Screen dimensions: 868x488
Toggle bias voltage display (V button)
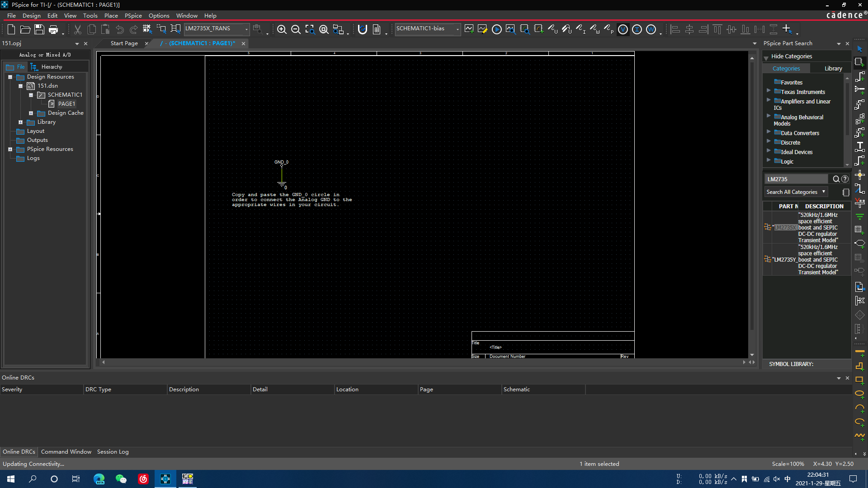(623, 29)
